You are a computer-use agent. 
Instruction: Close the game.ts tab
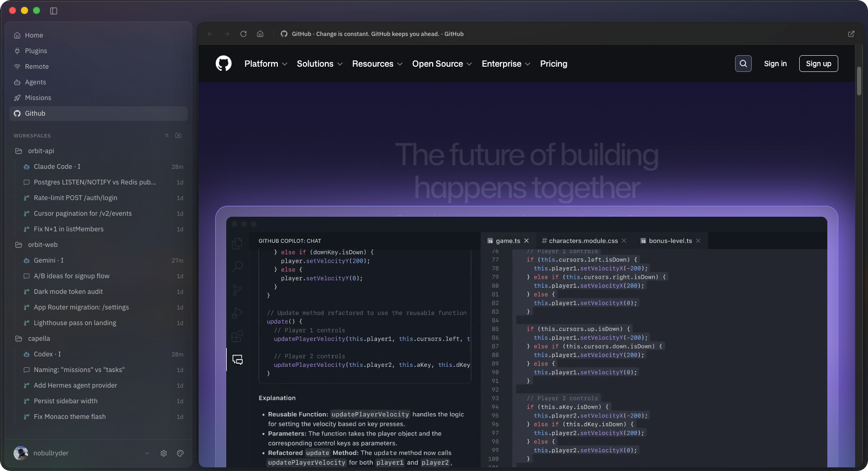pos(527,241)
